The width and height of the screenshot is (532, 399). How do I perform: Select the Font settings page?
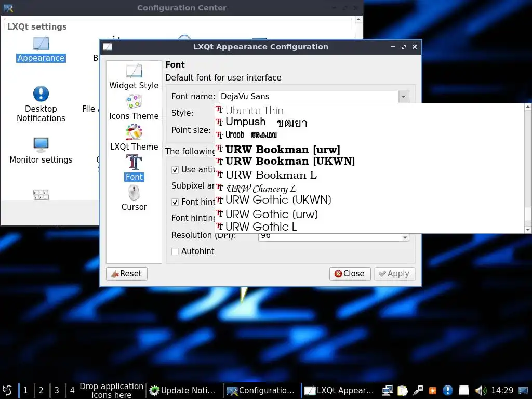click(x=134, y=168)
